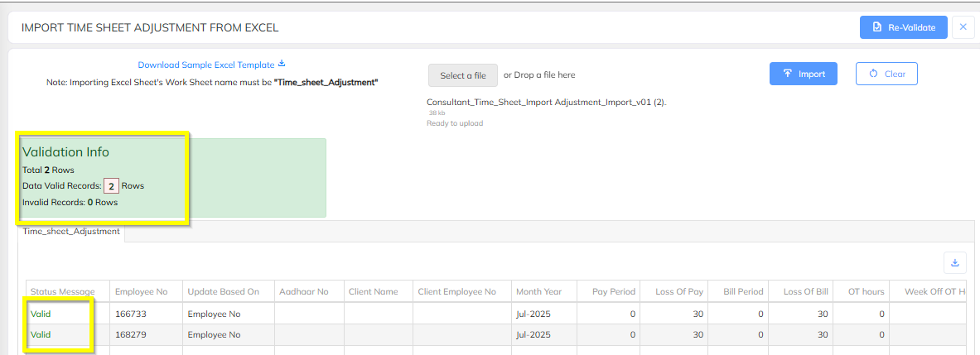This screenshot has height=355, width=980.
Task: Select the row for employee 166733
Action: click(497, 313)
